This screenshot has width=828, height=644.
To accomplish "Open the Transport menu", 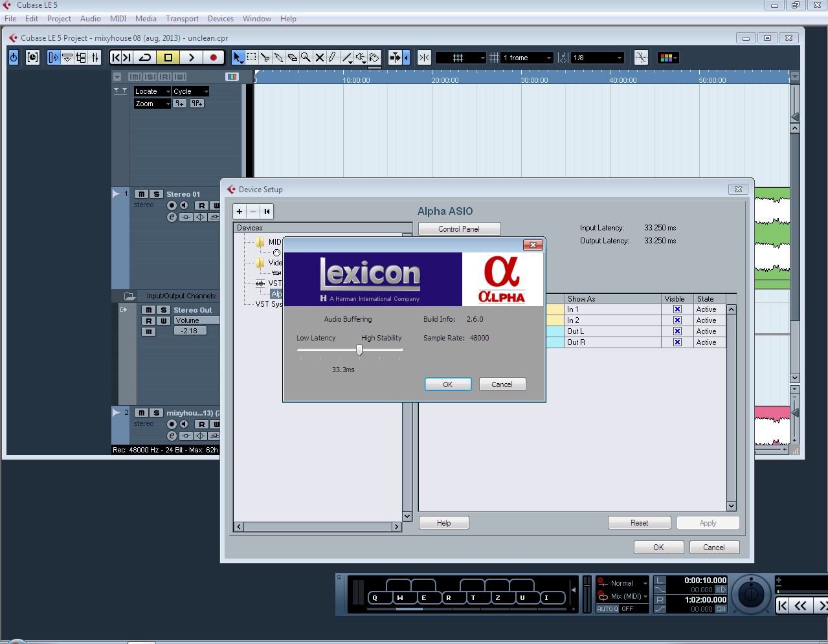I will coord(182,19).
